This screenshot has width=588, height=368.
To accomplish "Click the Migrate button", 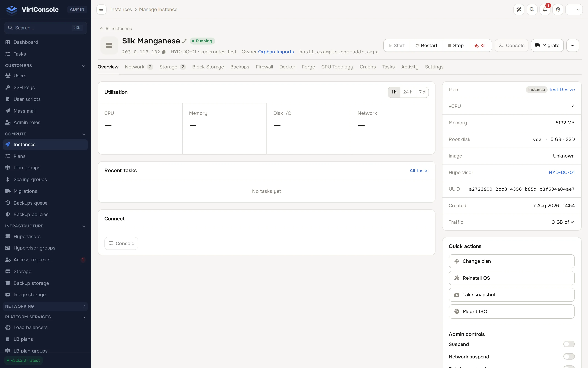I will pos(547,45).
